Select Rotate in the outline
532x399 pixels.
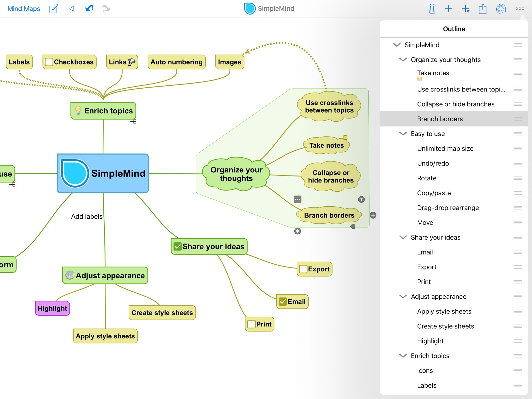454,178
